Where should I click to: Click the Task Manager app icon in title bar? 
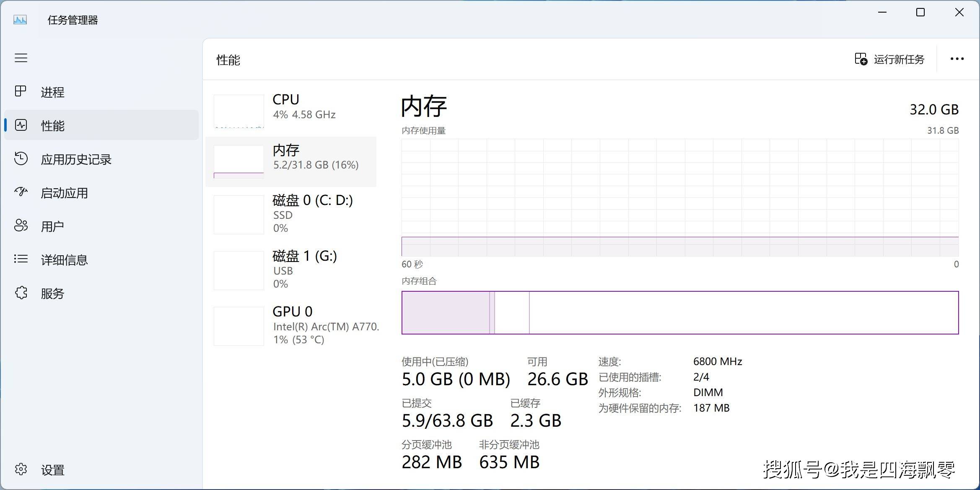(x=20, y=20)
